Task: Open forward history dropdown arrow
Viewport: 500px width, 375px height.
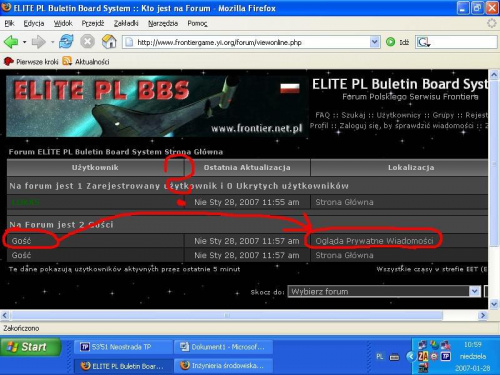Action: (x=52, y=42)
